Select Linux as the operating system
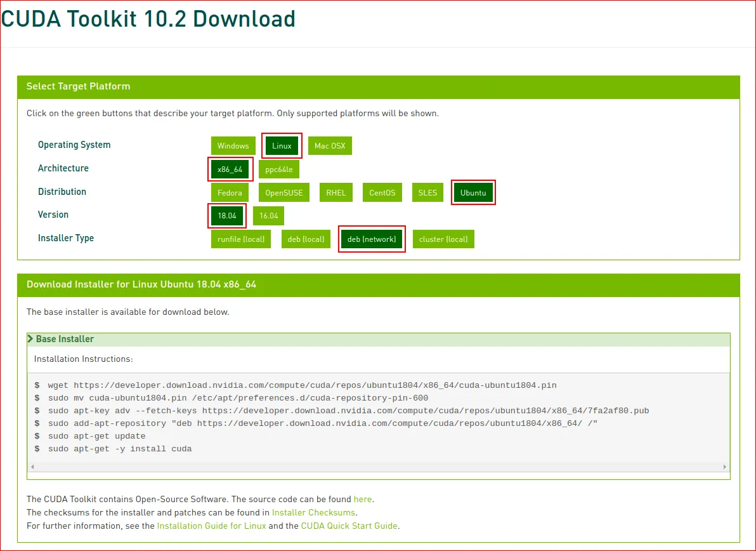 coord(282,145)
